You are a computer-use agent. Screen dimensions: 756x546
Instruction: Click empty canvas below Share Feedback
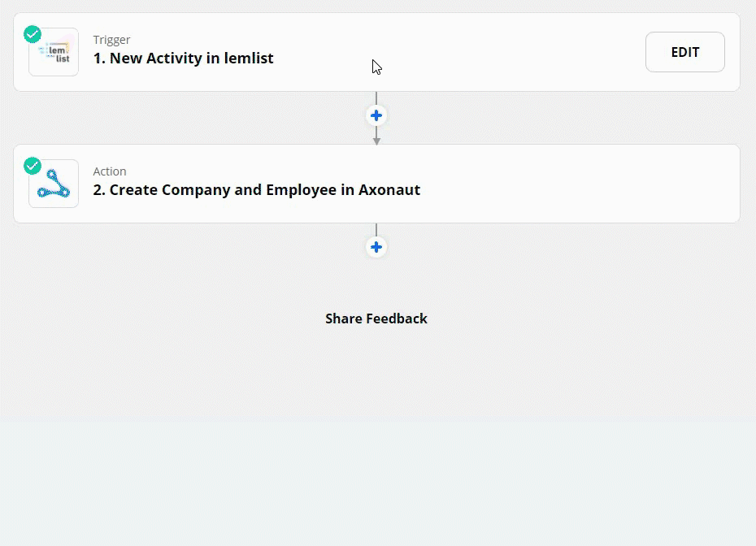pyautogui.click(x=376, y=374)
